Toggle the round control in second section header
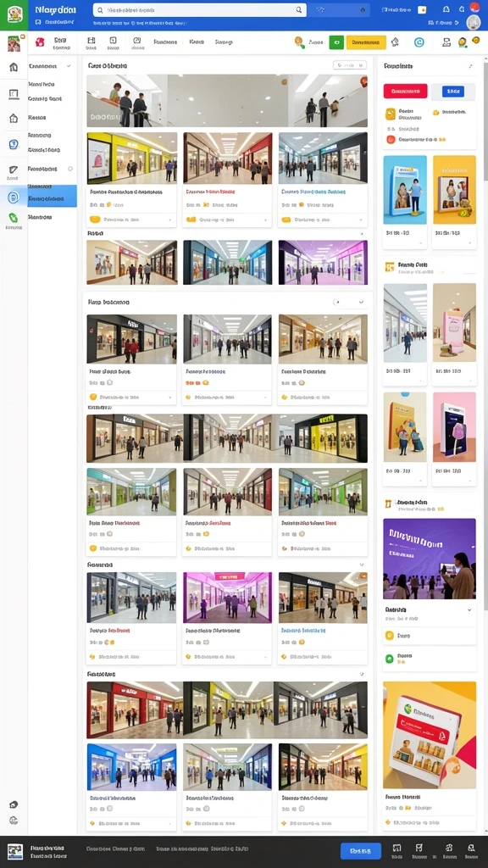The height and width of the screenshot is (868, 488). tap(335, 303)
